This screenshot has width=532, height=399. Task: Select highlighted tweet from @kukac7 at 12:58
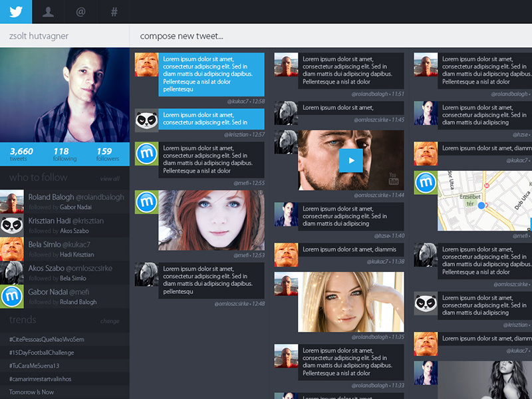point(211,74)
